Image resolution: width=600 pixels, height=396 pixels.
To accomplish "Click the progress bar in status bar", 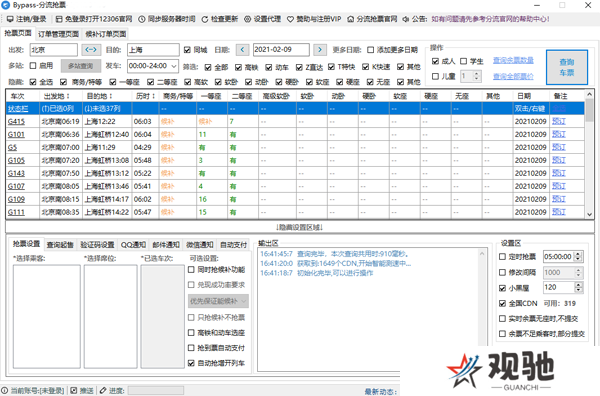I will (x=156, y=391).
